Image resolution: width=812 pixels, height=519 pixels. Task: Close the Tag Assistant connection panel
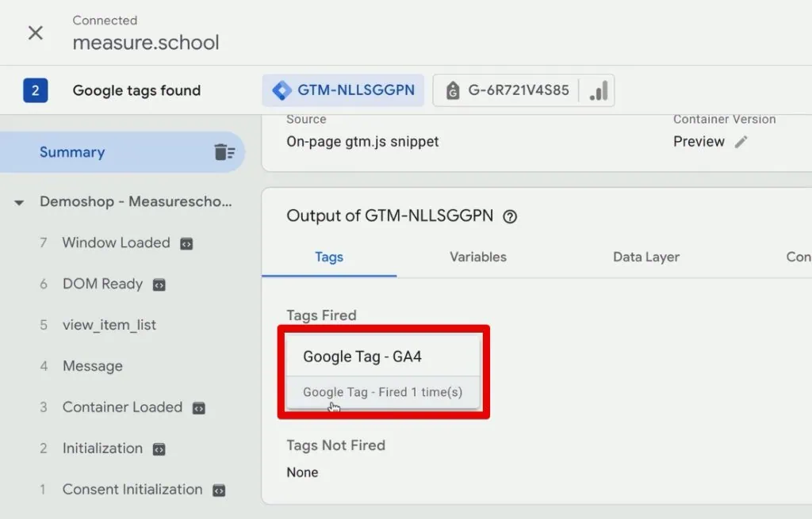pyautogui.click(x=35, y=32)
